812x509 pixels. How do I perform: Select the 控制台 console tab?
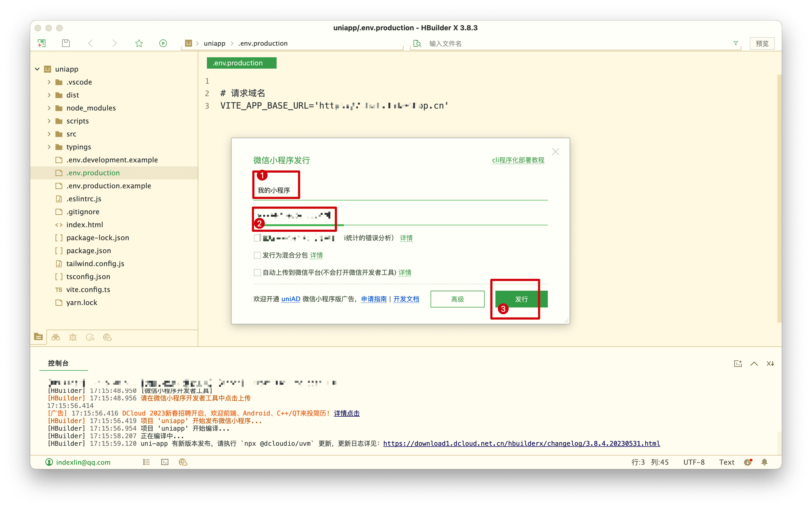[58, 363]
